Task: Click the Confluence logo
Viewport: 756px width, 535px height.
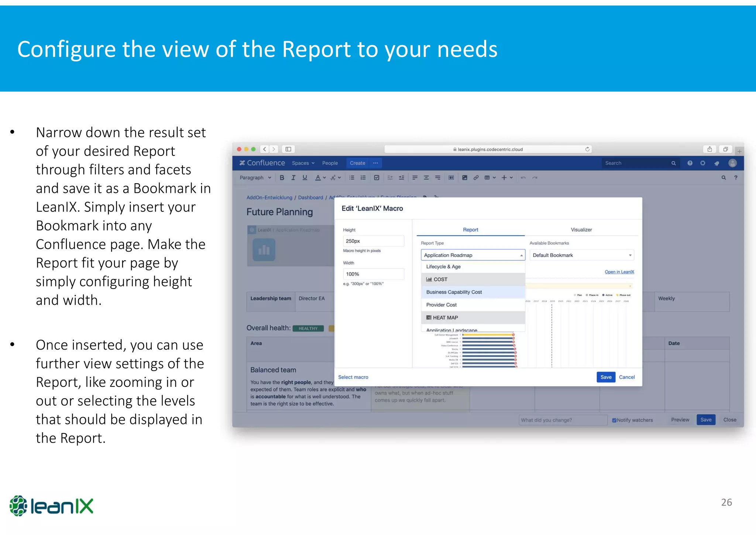Action: (x=262, y=163)
